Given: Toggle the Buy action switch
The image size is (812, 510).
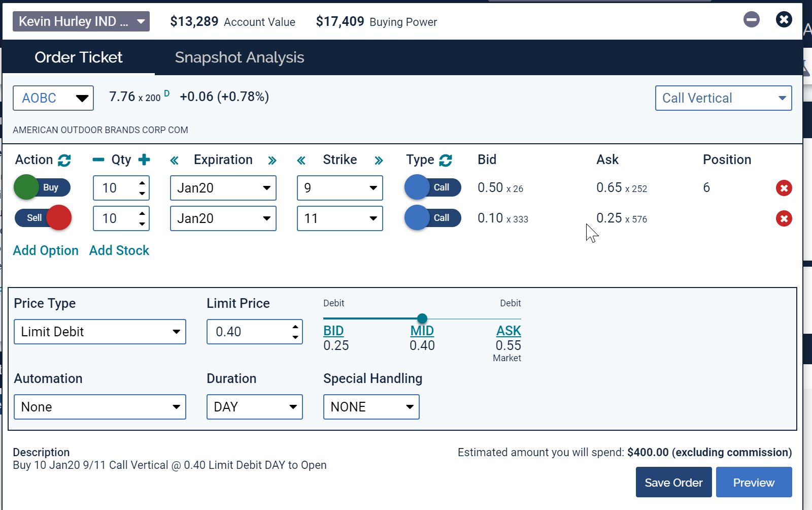Looking at the screenshot, I should tap(42, 187).
